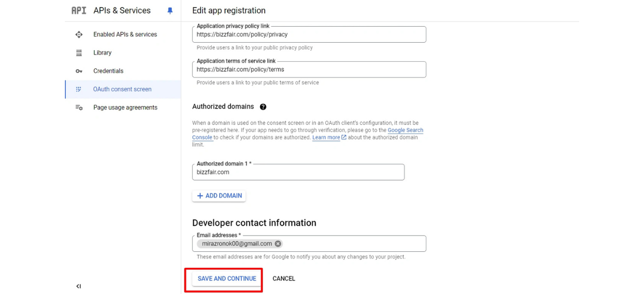Click the CANCEL button
Screen dimensions: 644x294
point(284,279)
